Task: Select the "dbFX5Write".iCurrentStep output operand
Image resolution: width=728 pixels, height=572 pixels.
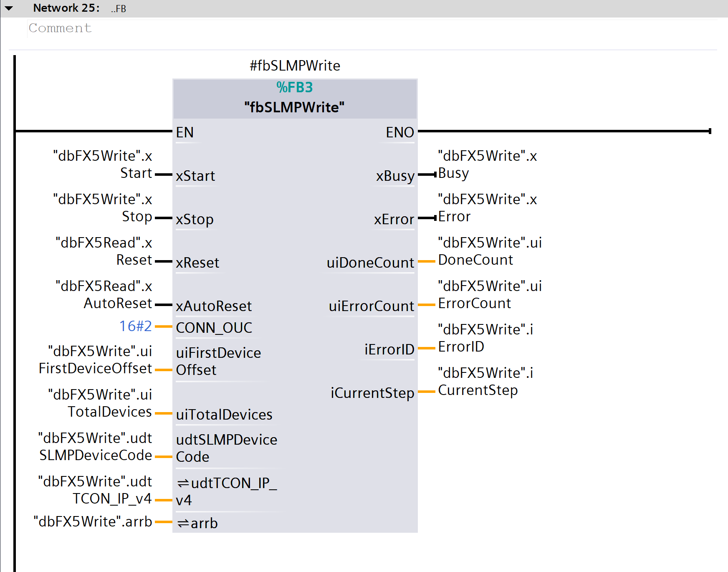Action: [x=485, y=382]
